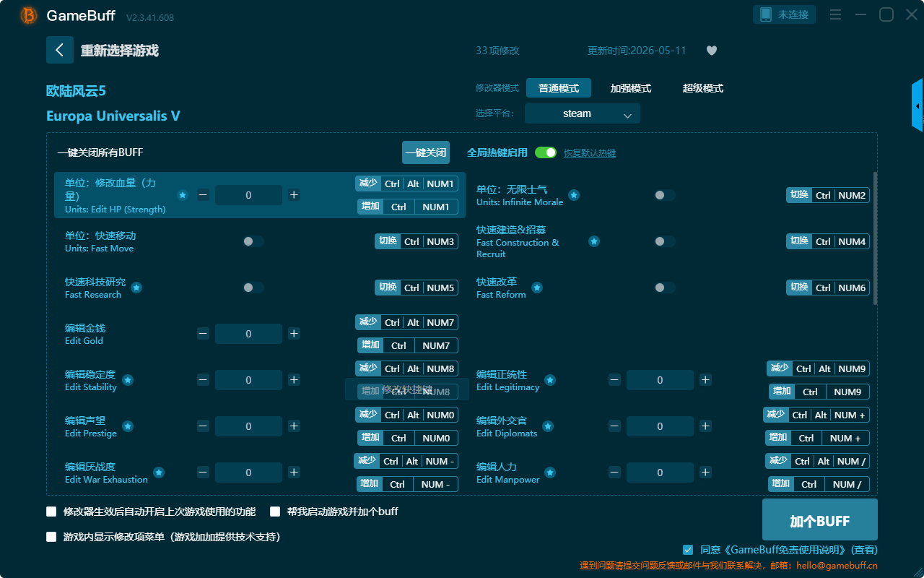Toggle Fast Research switch
Image resolution: width=924 pixels, height=578 pixels.
[253, 288]
